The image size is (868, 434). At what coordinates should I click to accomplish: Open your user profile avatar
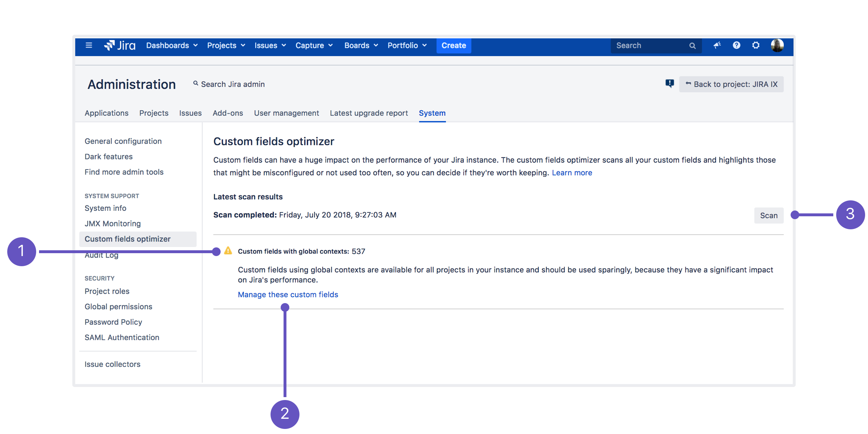[x=777, y=45]
